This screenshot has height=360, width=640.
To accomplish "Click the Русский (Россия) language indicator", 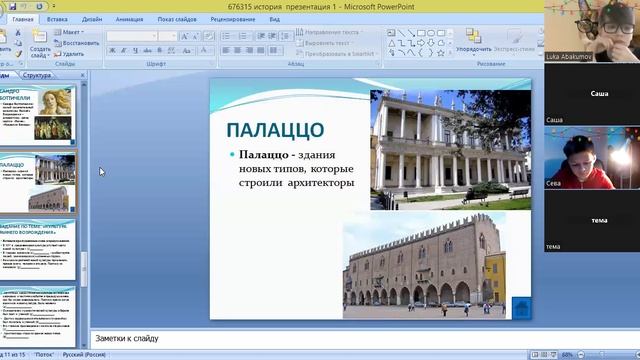I will (84, 355).
